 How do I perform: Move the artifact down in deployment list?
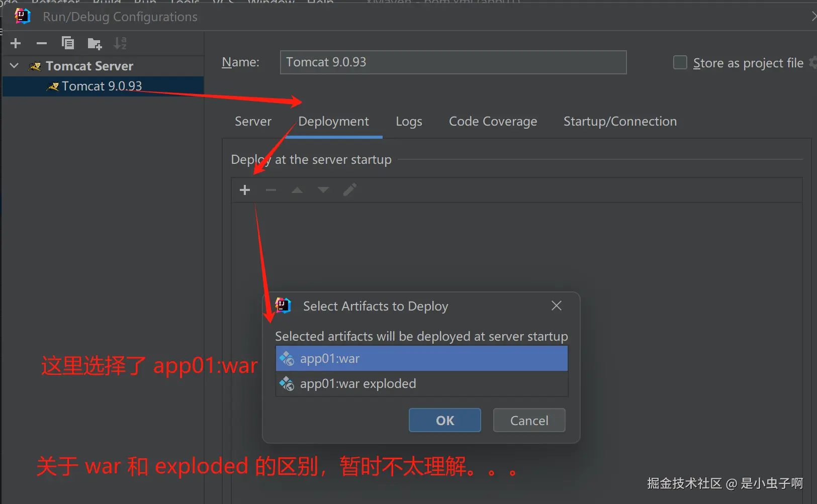click(323, 190)
